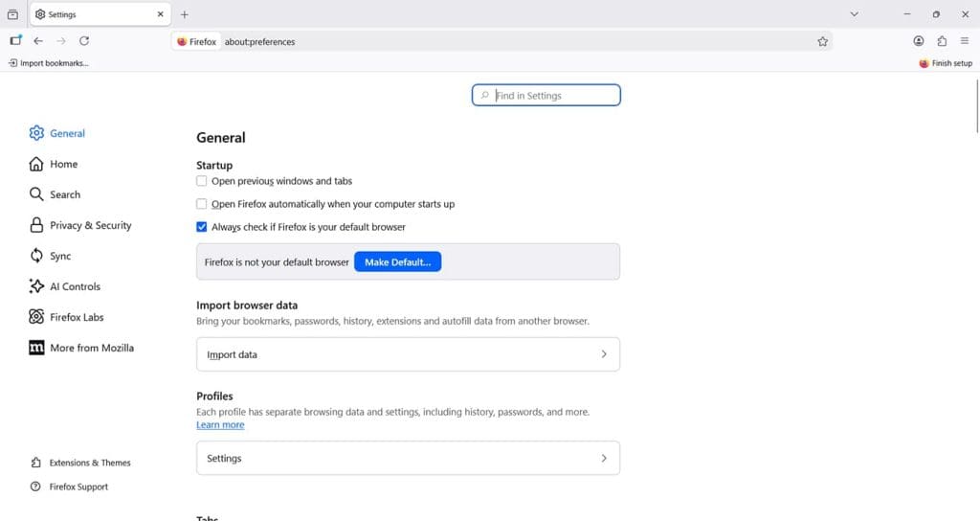
Task: Click the Firefox icon next to Finish setup
Action: [924, 63]
